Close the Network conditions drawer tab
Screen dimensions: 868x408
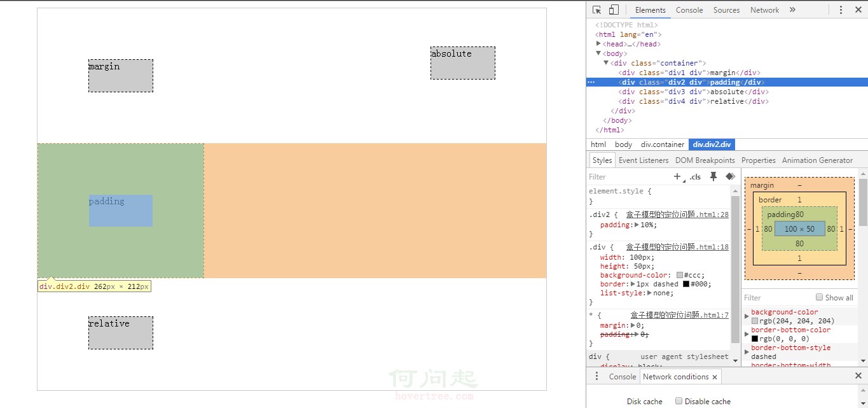(x=715, y=377)
